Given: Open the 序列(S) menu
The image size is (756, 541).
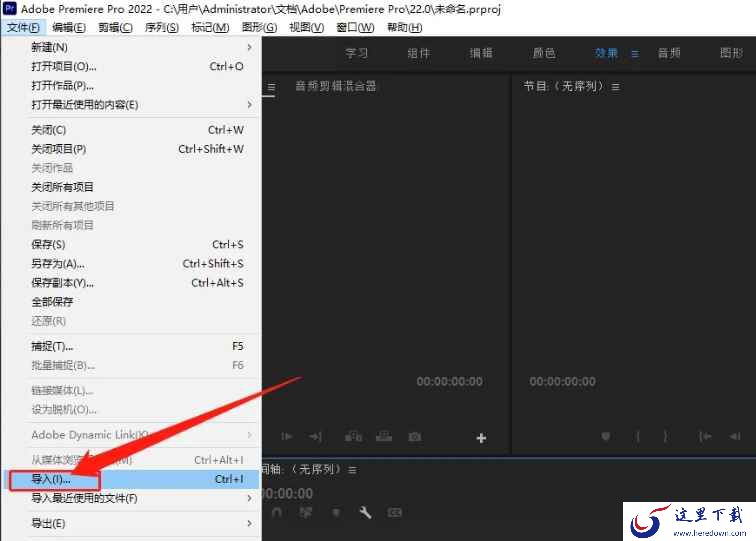Looking at the screenshot, I should (x=162, y=27).
